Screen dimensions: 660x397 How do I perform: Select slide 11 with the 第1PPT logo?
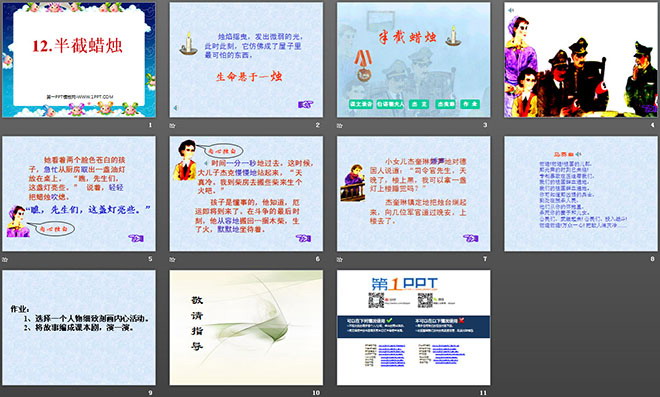[x=413, y=328]
